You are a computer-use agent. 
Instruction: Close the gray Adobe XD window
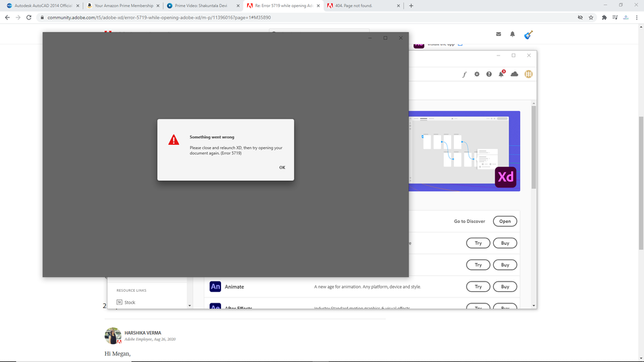400,38
